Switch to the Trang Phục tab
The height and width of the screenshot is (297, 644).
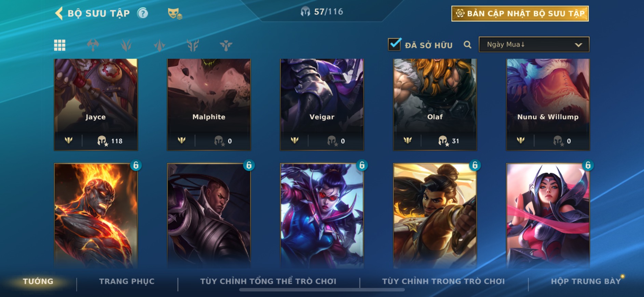127,281
